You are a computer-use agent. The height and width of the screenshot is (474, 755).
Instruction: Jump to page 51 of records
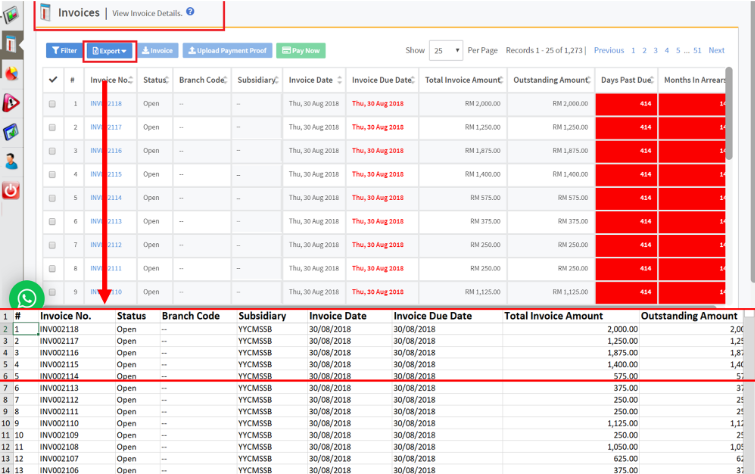(x=697, y=50)
